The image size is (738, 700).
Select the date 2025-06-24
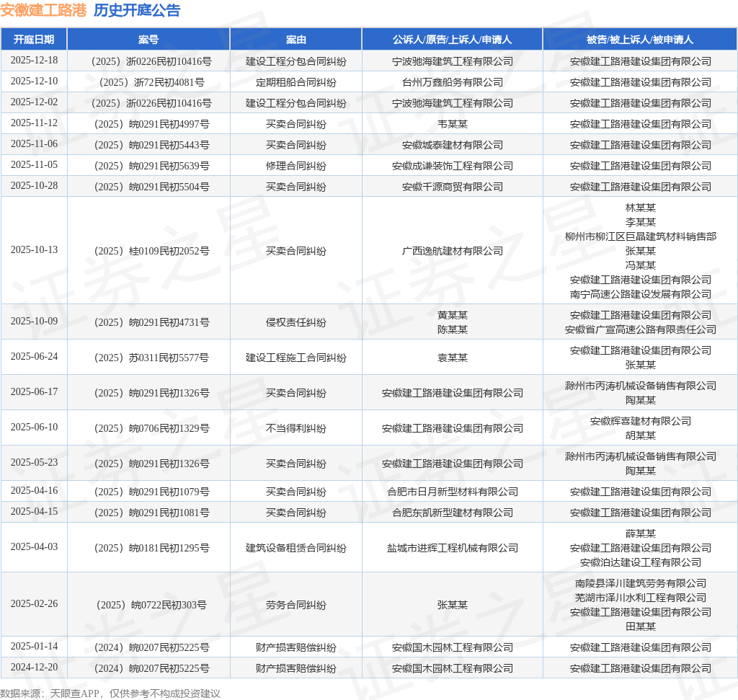[34, 357]
